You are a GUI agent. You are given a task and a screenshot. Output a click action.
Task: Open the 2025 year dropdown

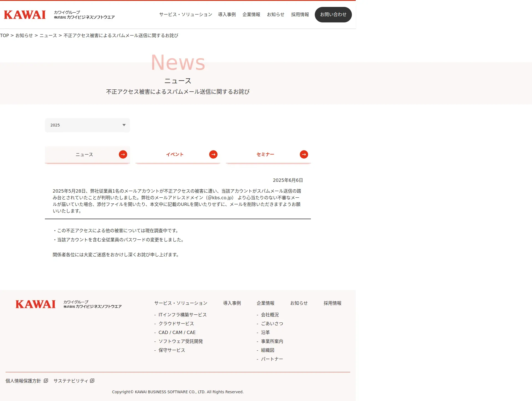pos(87,125)
